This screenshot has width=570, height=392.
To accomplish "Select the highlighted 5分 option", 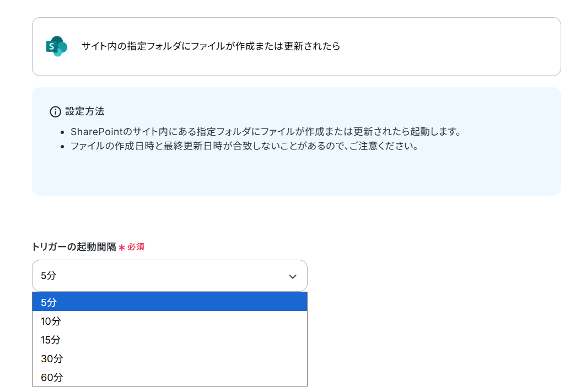I will [x=170, y=302].
